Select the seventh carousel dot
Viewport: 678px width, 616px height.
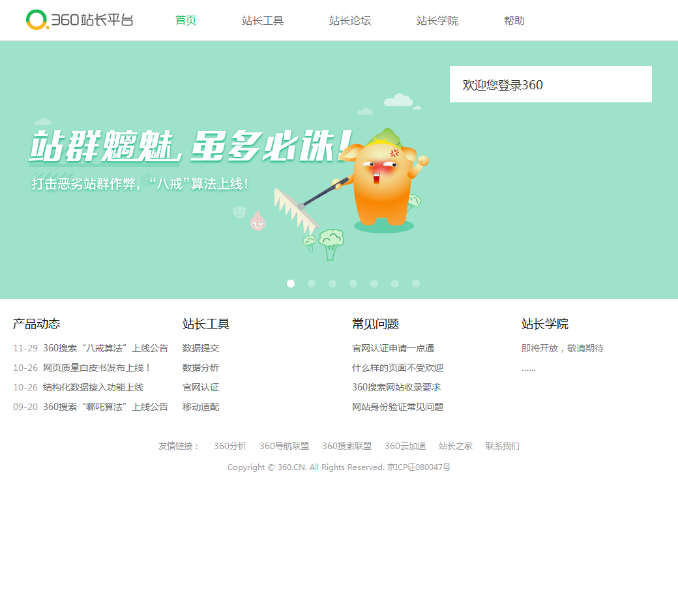[x=416, y=284]
